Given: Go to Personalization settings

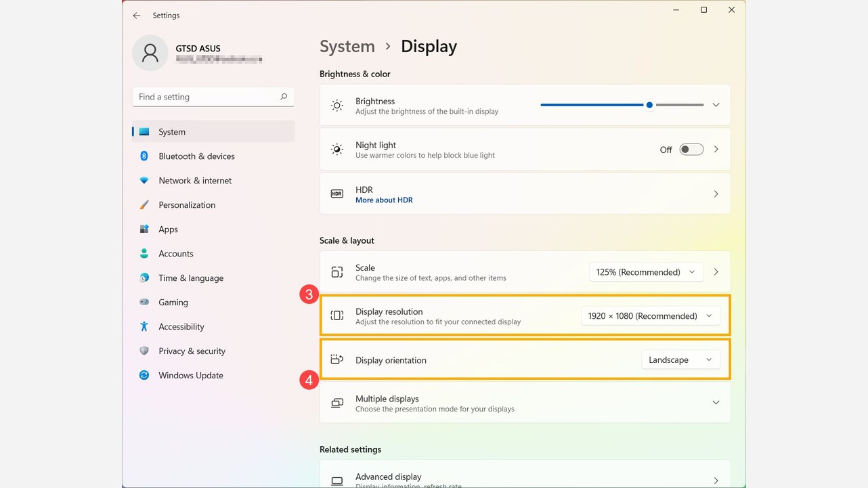Looking at the screenshot, I should coord(213,205).
